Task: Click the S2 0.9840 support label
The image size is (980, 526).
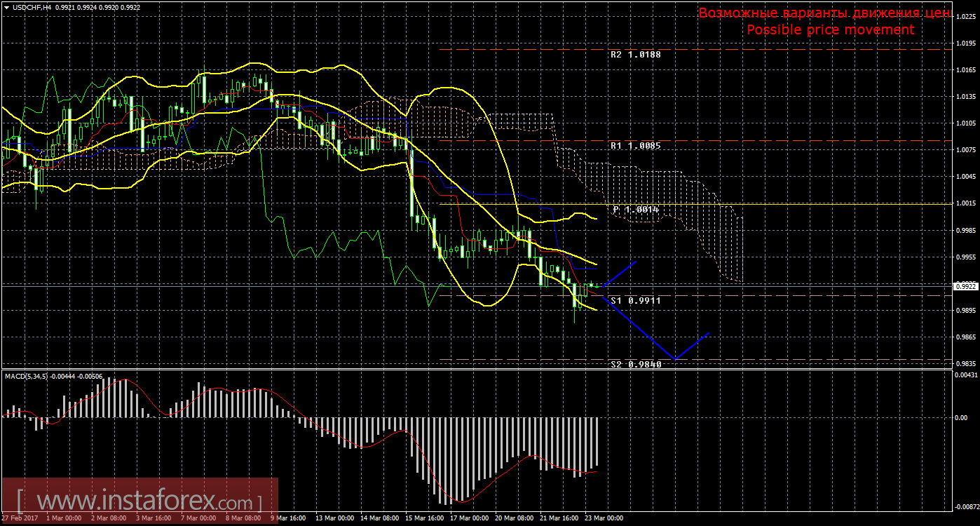Action: (635, 364)
